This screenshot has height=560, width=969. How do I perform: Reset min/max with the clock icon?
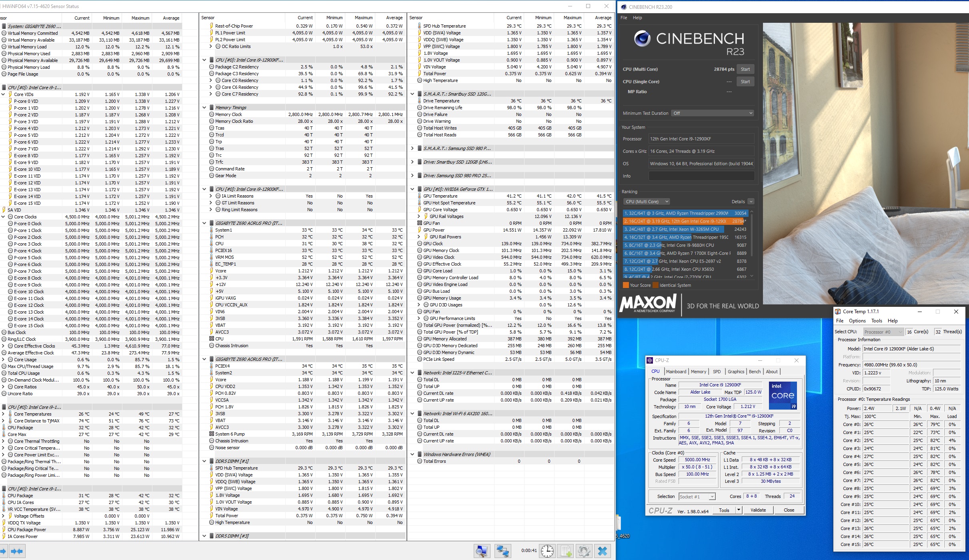[547, 551]
